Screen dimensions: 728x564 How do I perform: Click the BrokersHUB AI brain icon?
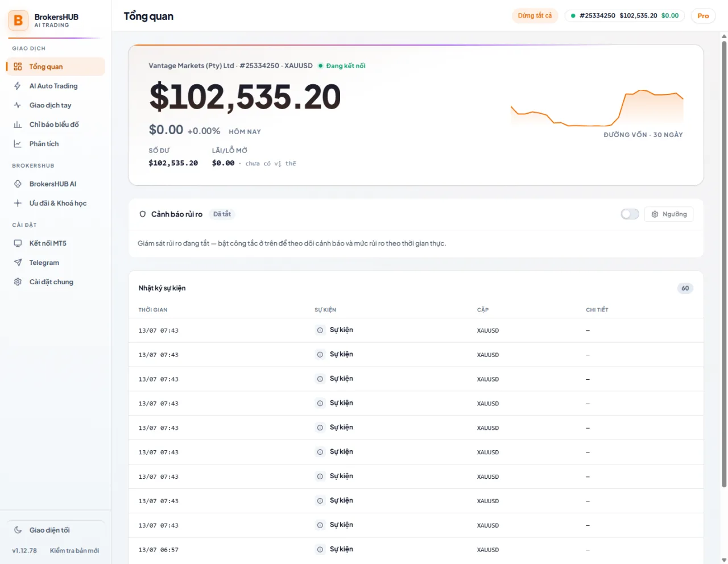click(18, 184)
